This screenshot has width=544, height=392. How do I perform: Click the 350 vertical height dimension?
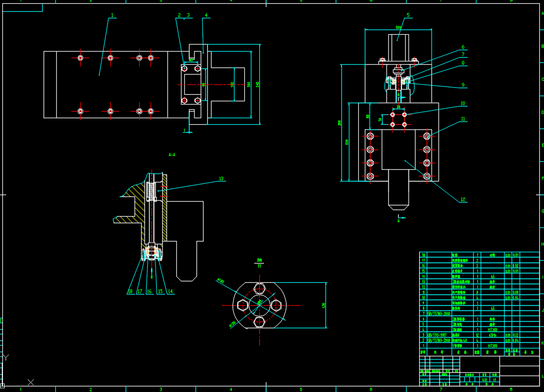coord(340,123)
